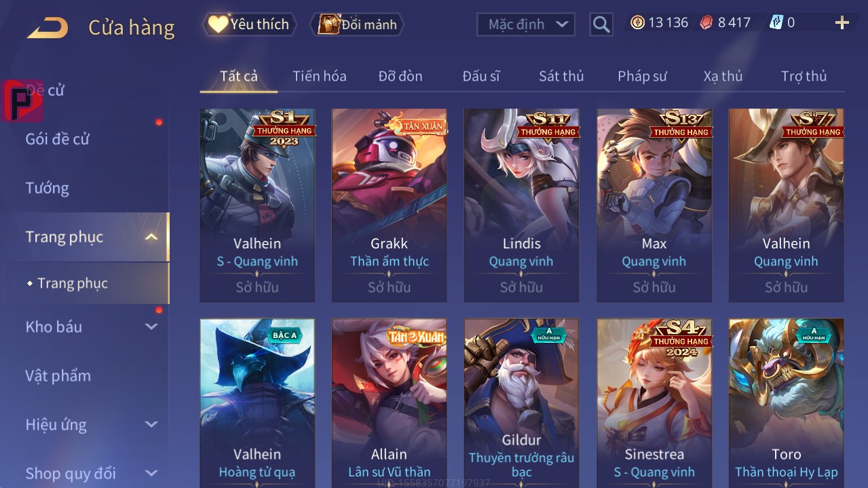The width and height of the screenshot is (868, 488).
Task: Click the heart icon for Yêu thích
Action: [218, 24]
